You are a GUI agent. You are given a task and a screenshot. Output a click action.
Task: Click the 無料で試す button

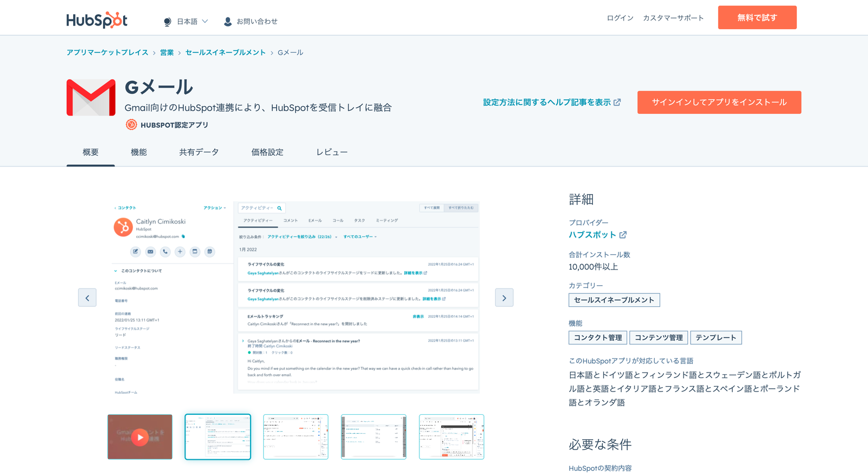(757, 17)
